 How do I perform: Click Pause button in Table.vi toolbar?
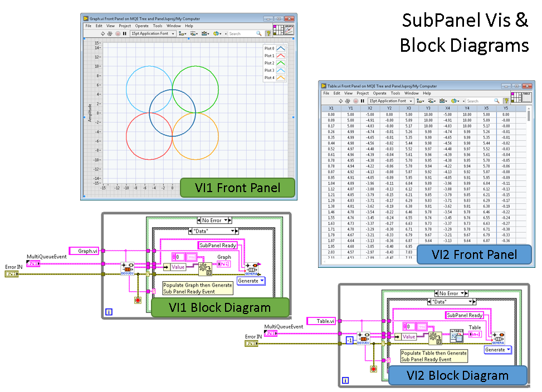coord(362,101)
